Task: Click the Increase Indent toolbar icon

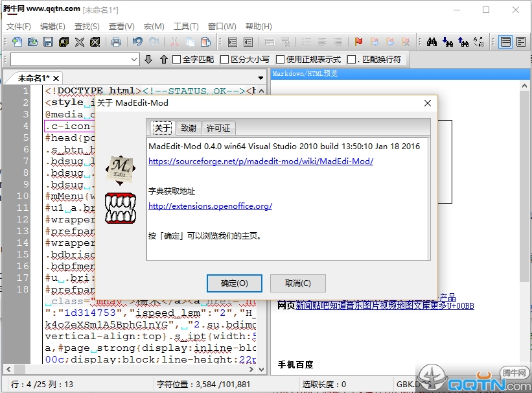Action: click(x=233, y=42)
